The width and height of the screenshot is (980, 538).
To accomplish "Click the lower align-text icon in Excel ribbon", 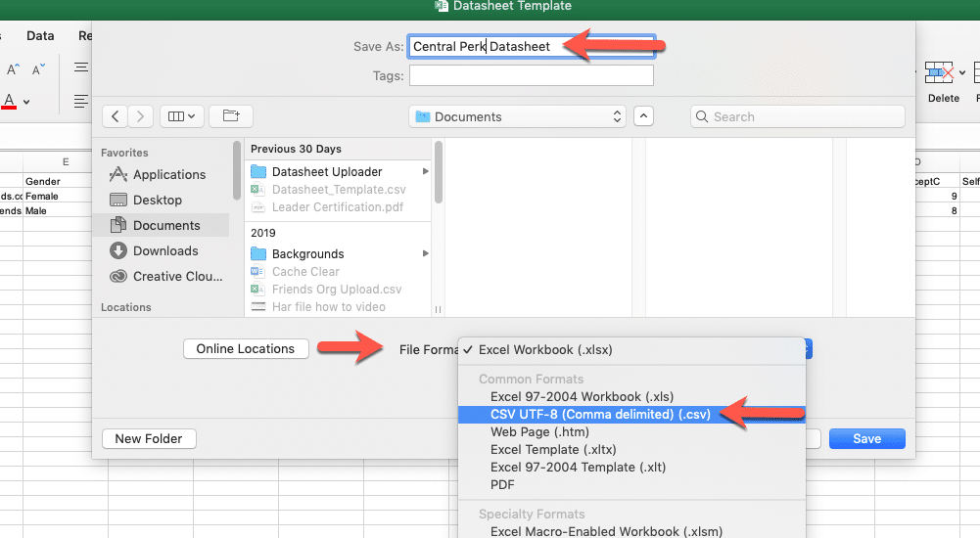I will tap(81, 101).
